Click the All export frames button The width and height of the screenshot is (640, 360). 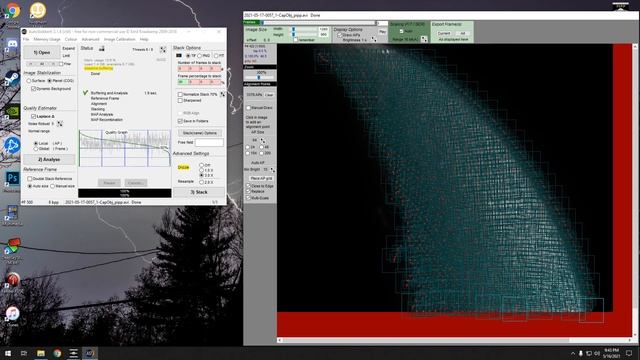pos(462,33)
